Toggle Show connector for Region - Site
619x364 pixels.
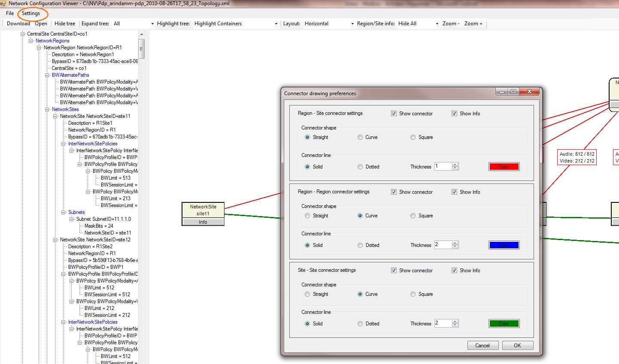click(394, 114)
